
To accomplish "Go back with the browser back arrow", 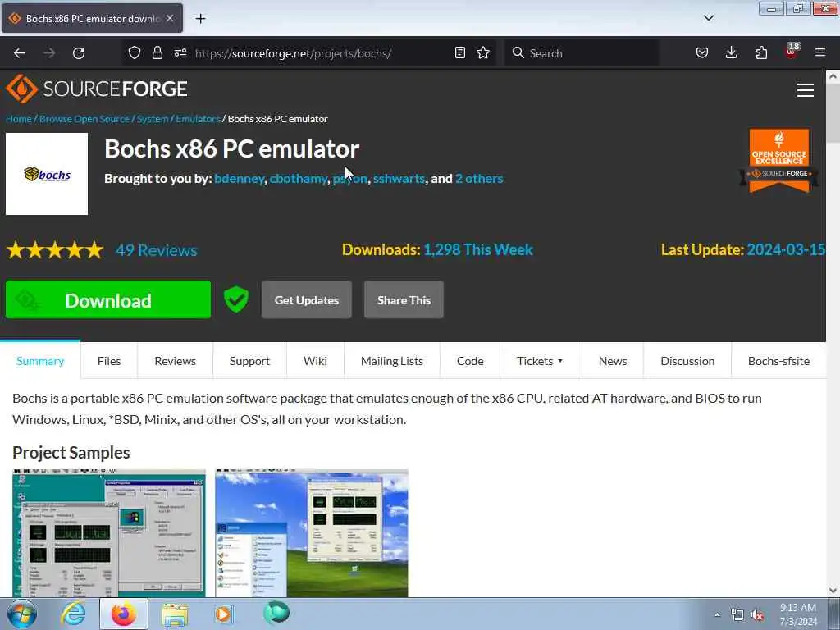I will point(20,53).
